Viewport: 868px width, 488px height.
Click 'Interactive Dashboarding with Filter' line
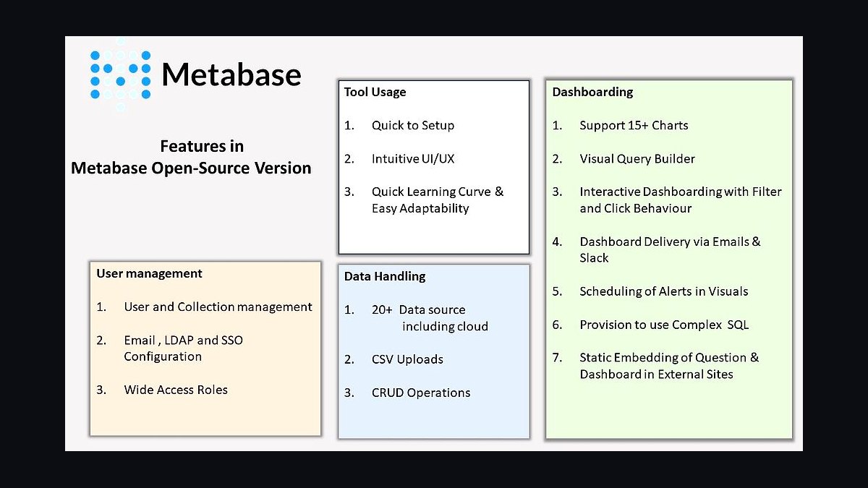[681, 192]
